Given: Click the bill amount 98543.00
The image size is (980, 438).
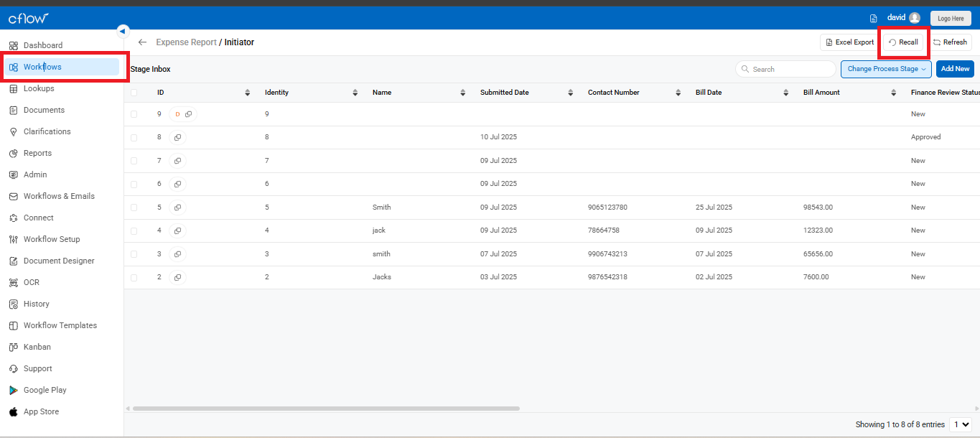Looking at the screenshot, I should (818, 208).
